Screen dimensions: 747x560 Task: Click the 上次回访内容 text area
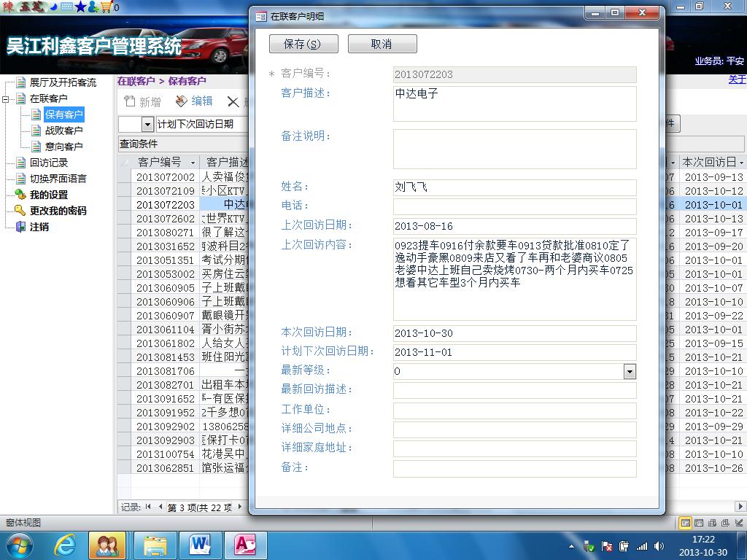[514, 279]
